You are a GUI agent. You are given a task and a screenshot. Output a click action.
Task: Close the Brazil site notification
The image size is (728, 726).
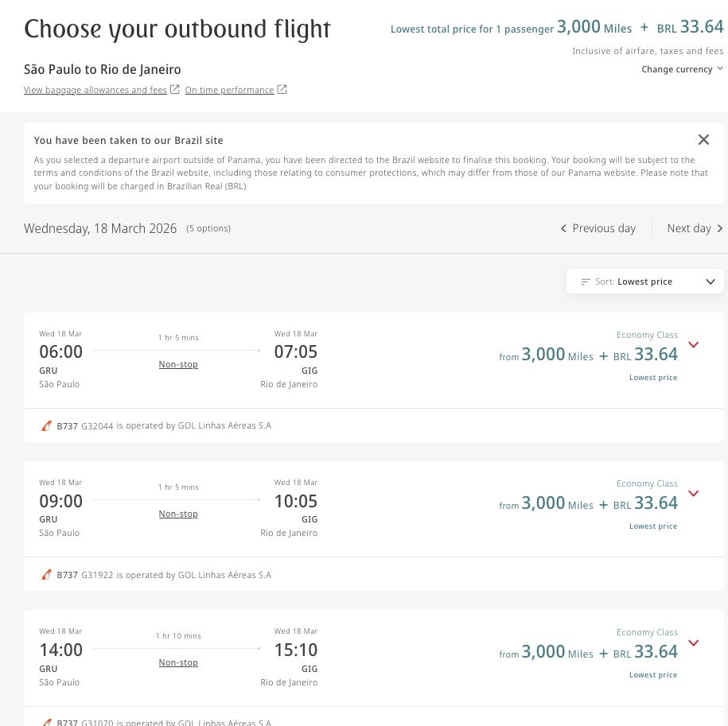[x=703, y=140]
